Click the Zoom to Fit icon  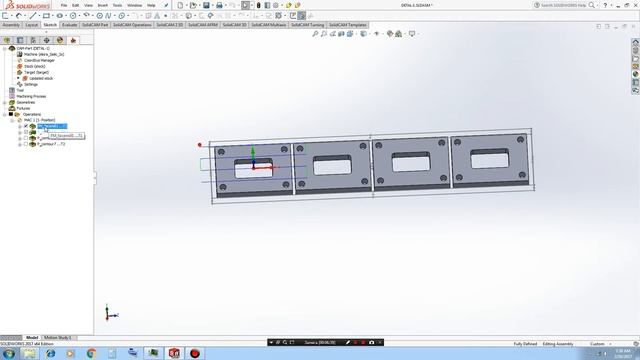click(315, 33)
